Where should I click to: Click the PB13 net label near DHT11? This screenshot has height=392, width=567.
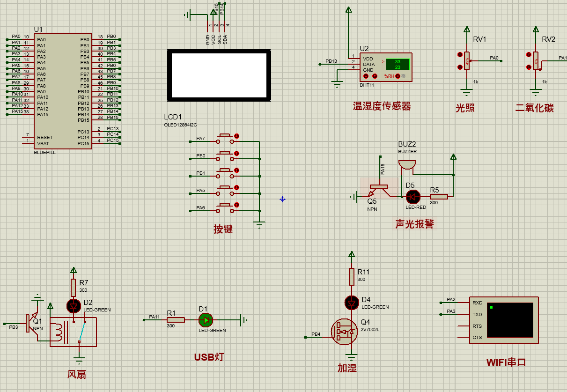pos(331,61)
